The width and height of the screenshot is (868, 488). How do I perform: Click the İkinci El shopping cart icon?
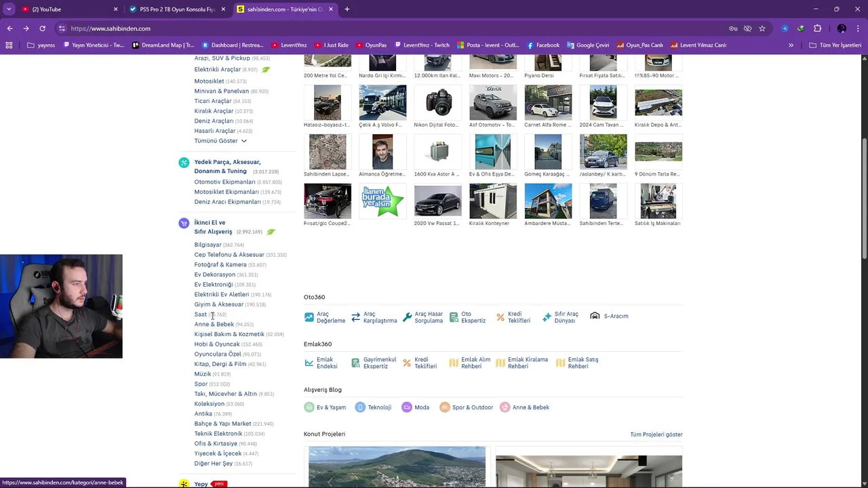tap(184, 223)
